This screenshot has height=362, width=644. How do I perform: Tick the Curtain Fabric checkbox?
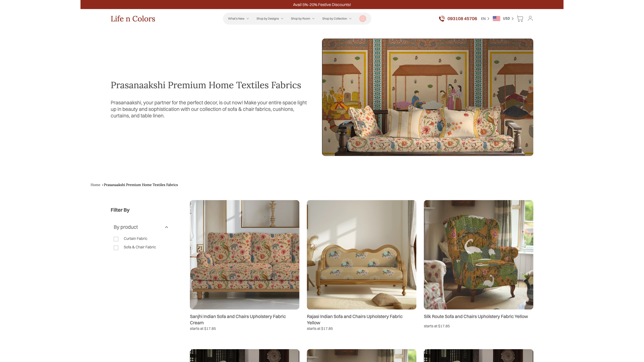(x=116, y=239)
